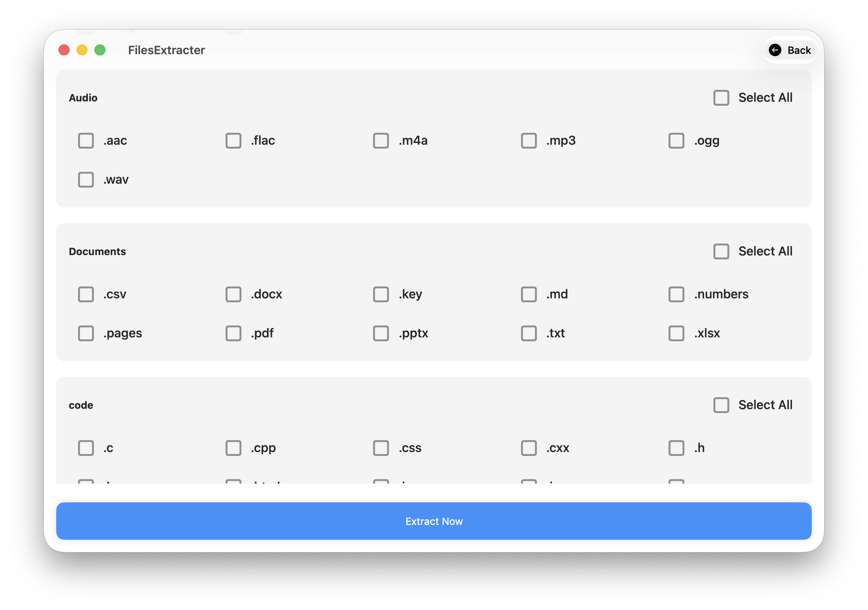Image resolution: width=868 pixels, height=610 pixels.
Task: Toggle Select All for code section
Action: 721,405
